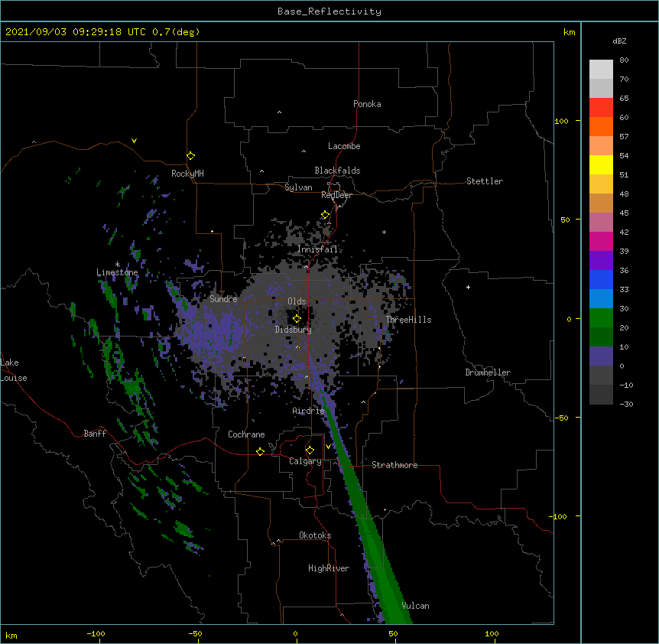This screenshot has width=659, height=644.
Task: Click the orange 60 dBZ legend swatch
Action: coord(601,126)
